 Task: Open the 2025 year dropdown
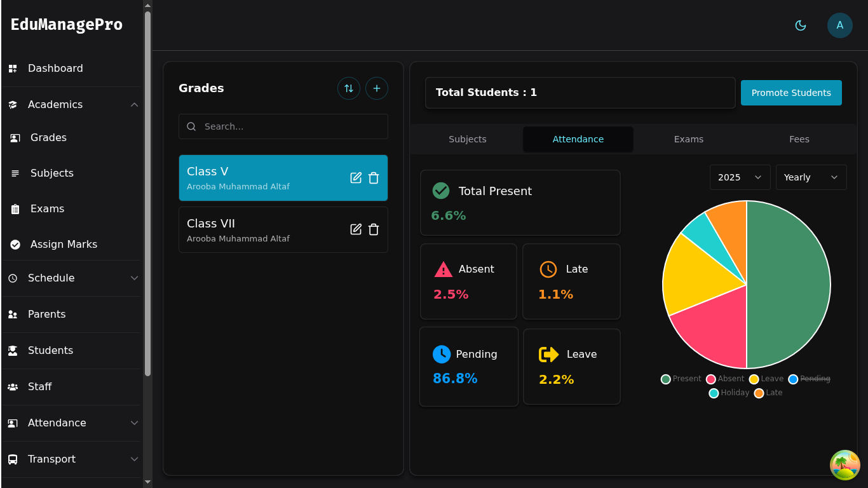click(x=740, y=177)
